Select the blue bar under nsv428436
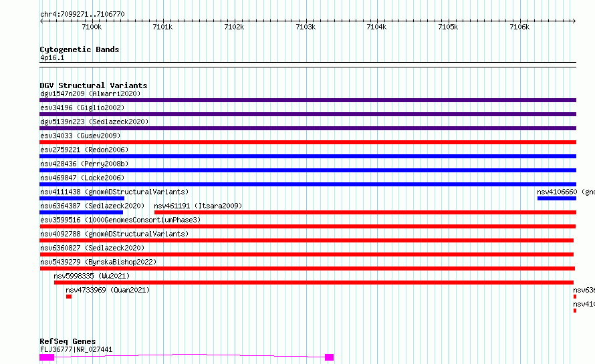595x364 pixels. click(308, 170)
